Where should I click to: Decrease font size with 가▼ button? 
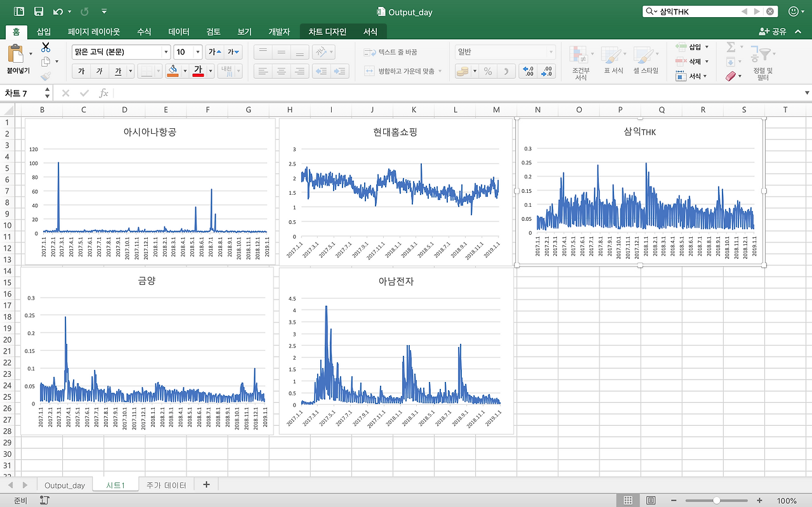coord(233,52)
